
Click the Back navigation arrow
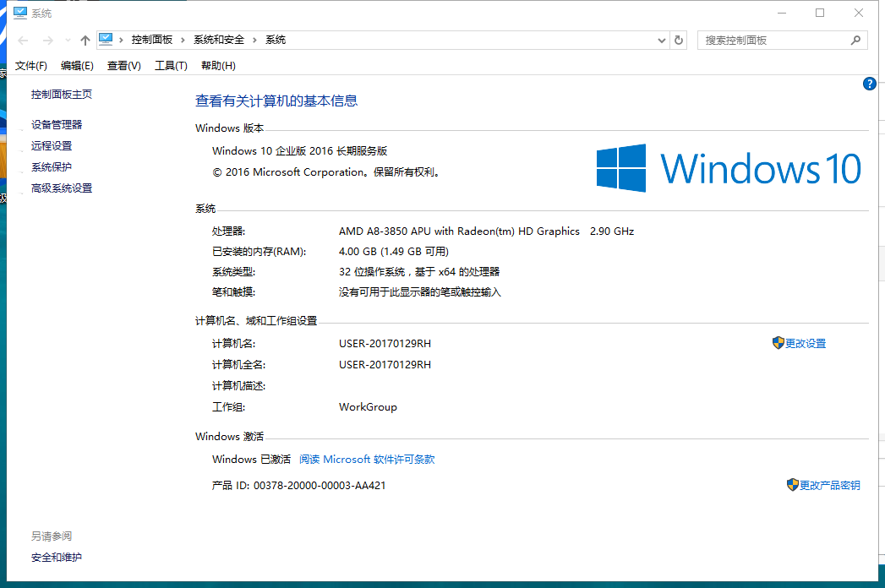(x=23, y=40)
